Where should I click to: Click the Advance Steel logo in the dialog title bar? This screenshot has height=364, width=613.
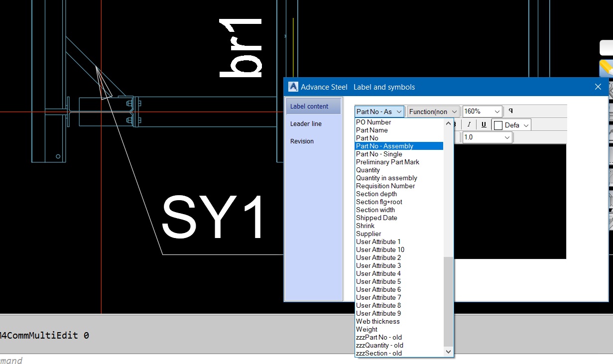293,87
